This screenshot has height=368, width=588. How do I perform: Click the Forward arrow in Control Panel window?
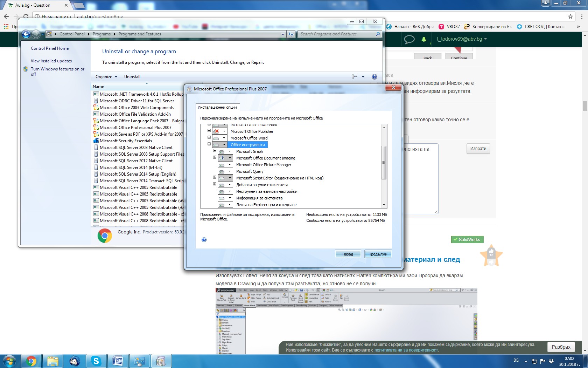36,34
